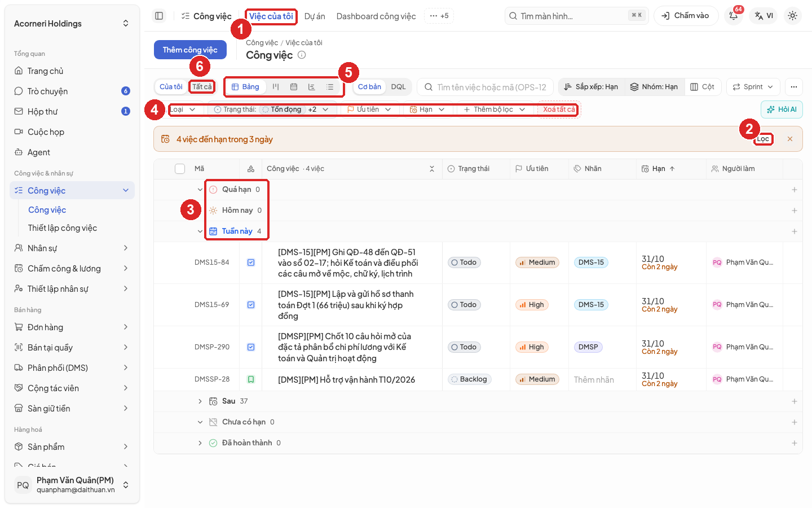Click the Hỏi AI button
812x508 pixels.
(x=782, y=110)
